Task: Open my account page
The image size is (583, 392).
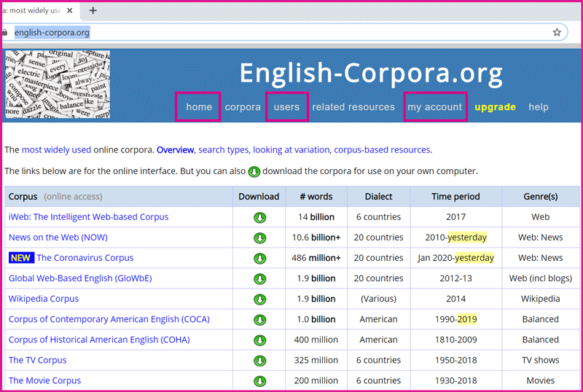Action: (x=434, y=107)
